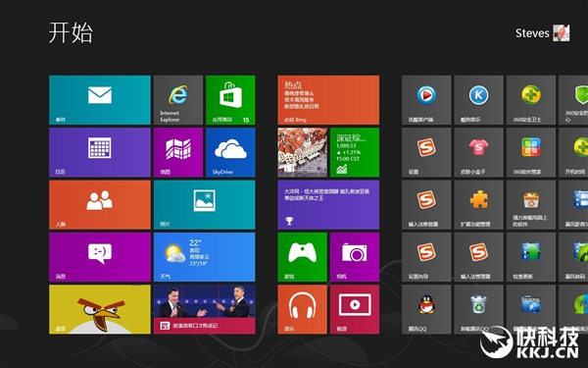This screenshot has width=588, height=368.
Task: Open the 360 Security Guard tile
Action: point(531,100)
